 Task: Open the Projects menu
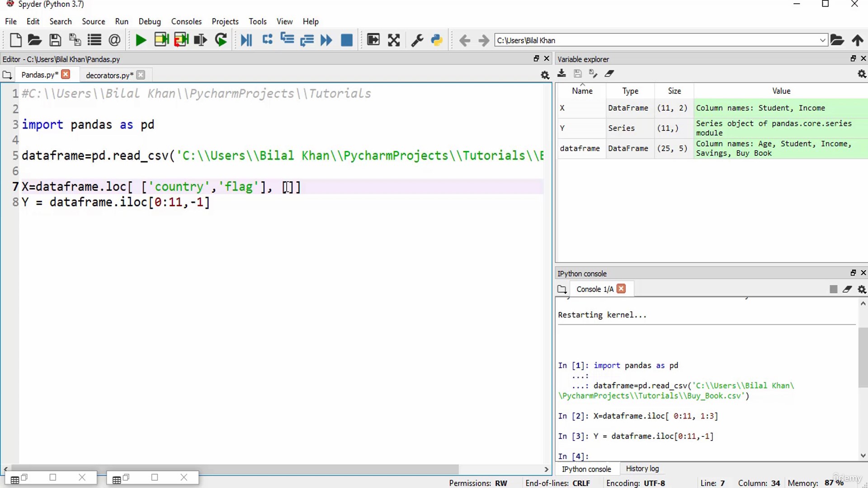225,21
